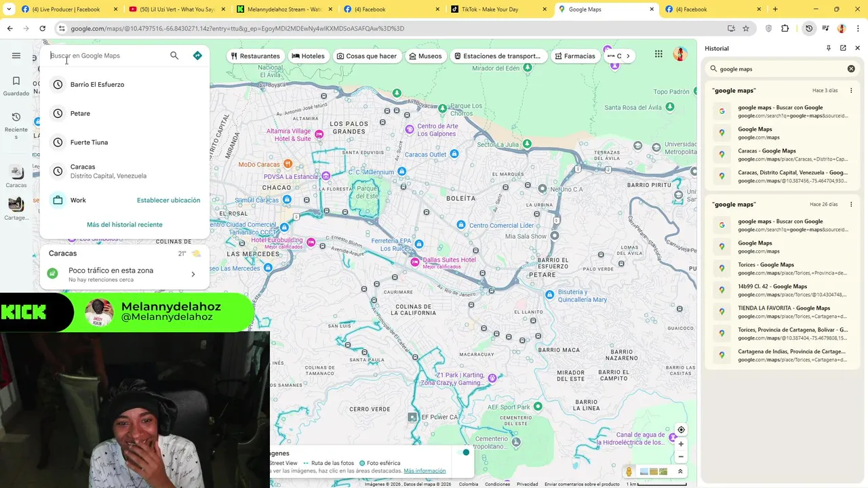Open 14b99 Cl. 42 history entry

click(x=783, y=290)
